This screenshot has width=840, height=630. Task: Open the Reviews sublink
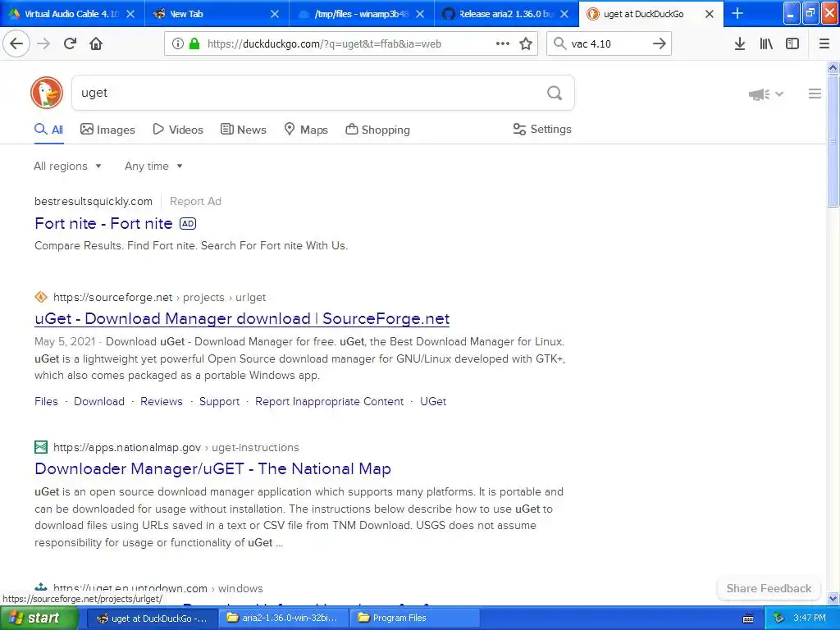[162, 401]
